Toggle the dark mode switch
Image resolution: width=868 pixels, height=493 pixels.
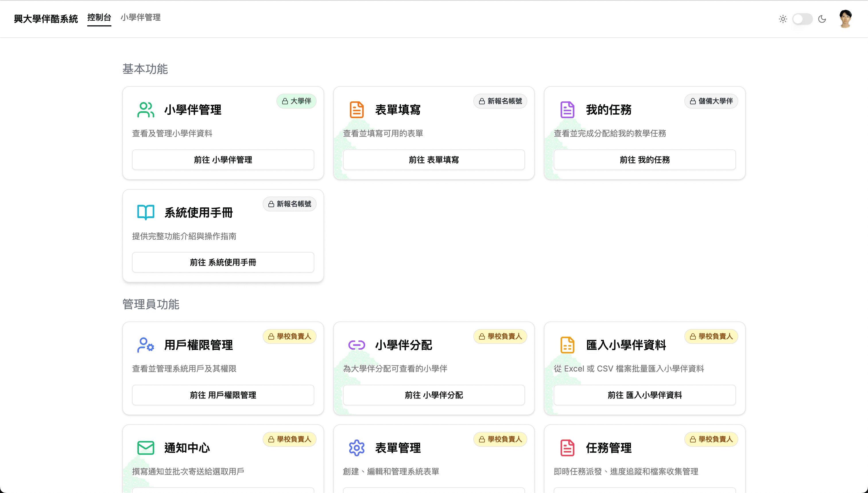(802, 19)
